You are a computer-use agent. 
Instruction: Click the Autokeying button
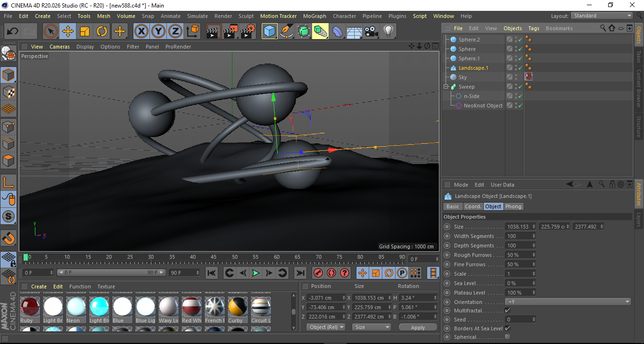tap(331, 273)
